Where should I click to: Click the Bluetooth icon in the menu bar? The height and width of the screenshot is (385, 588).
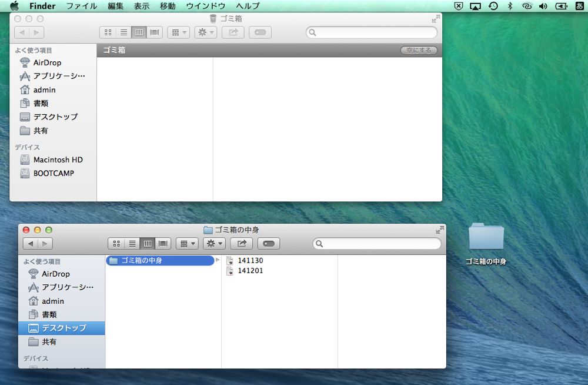[510, 6]
